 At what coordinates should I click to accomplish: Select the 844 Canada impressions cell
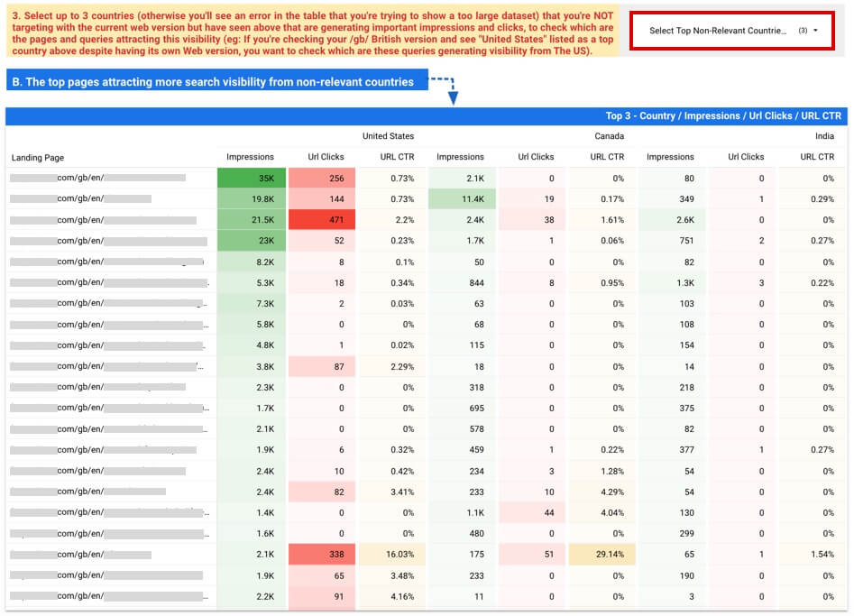click(x=462, y=282)
